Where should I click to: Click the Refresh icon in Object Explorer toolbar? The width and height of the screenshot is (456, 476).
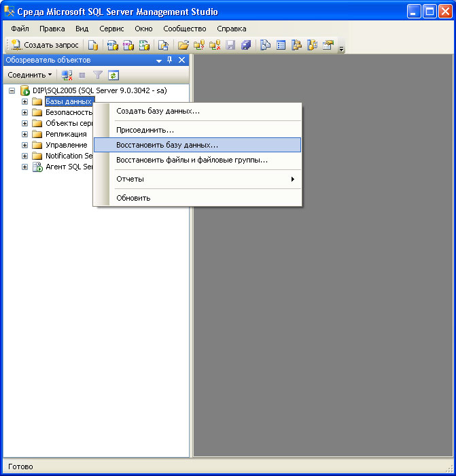click(113, 75)
